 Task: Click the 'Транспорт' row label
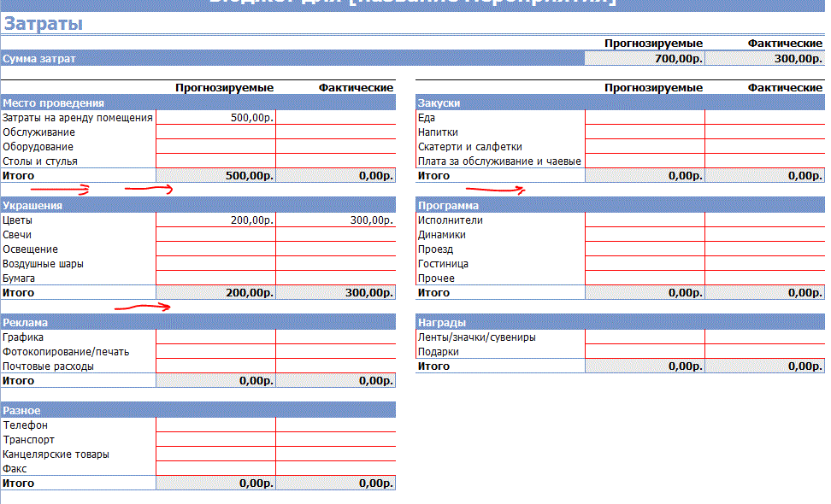(x=28, y=440)
